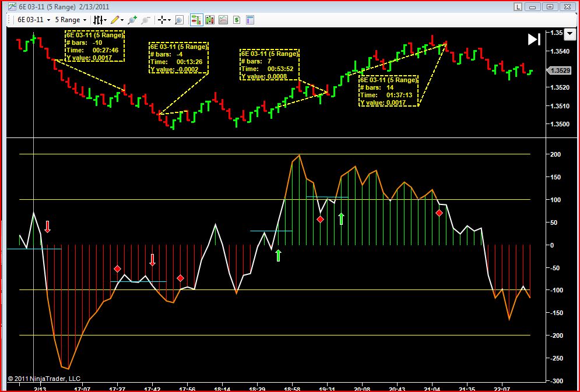Select ruler label showing Time 00:27:46
This screenshot has height=392, width=580.
94,46
